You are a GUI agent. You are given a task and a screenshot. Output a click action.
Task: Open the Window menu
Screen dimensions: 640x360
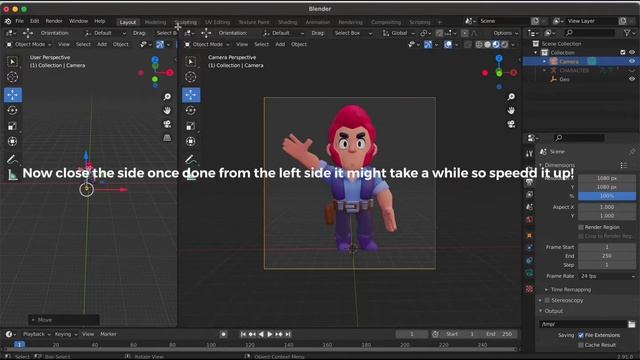(x=78, y=21)
